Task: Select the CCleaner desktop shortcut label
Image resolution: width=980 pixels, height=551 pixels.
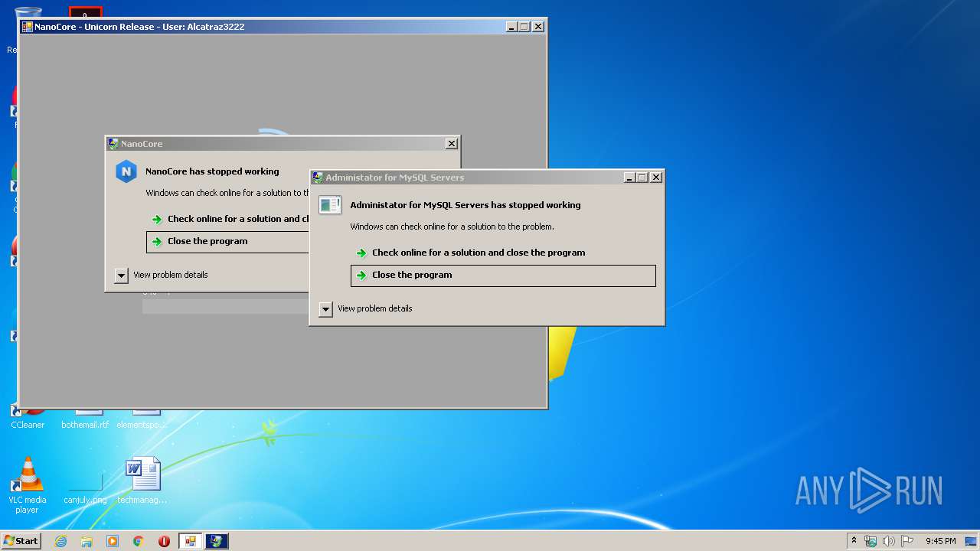Action: (28, 425)
